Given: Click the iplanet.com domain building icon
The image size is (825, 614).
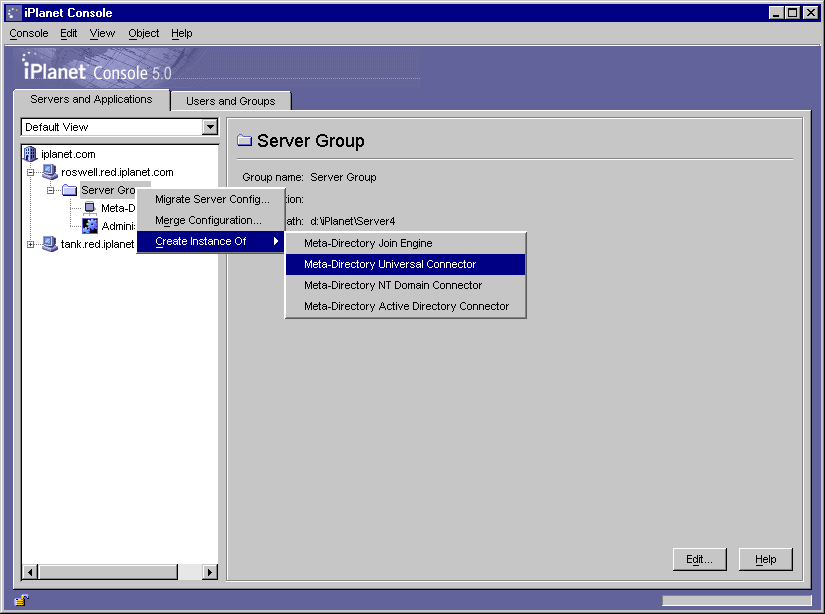Looking at the screenshot, I should point(30,154).
